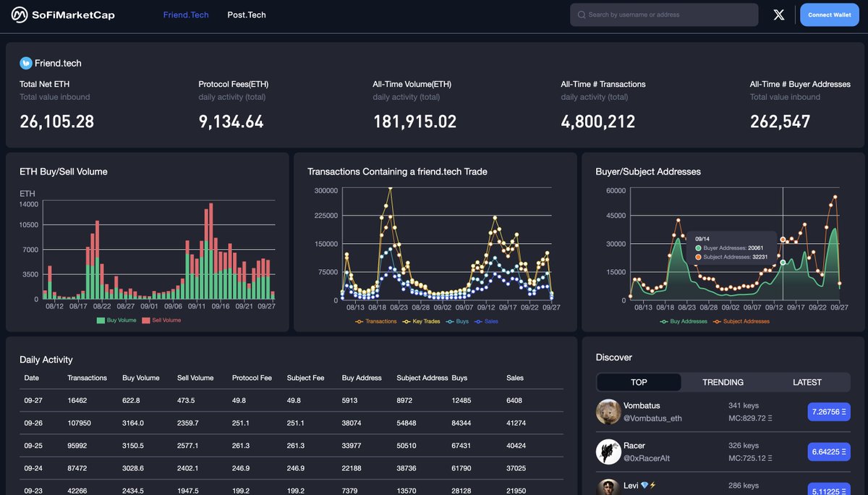Click the @0xRacerAlt handle
Viewport: 868px width, 495px height.
point(647,458)
